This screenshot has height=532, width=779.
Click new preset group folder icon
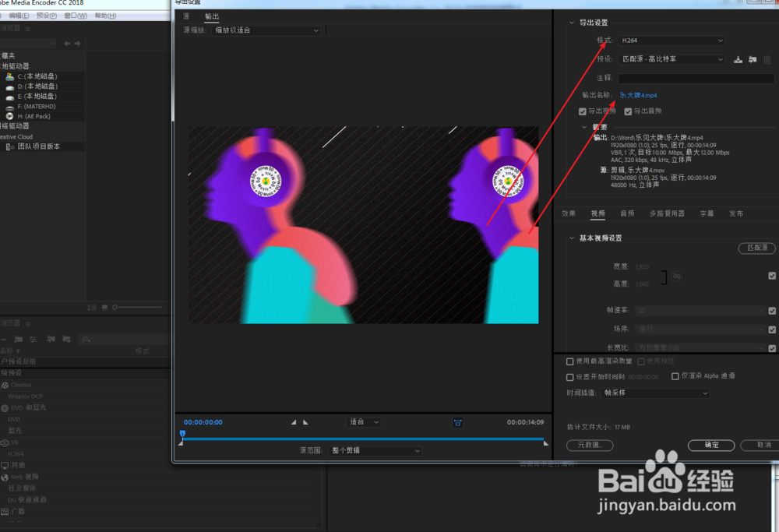19,340
